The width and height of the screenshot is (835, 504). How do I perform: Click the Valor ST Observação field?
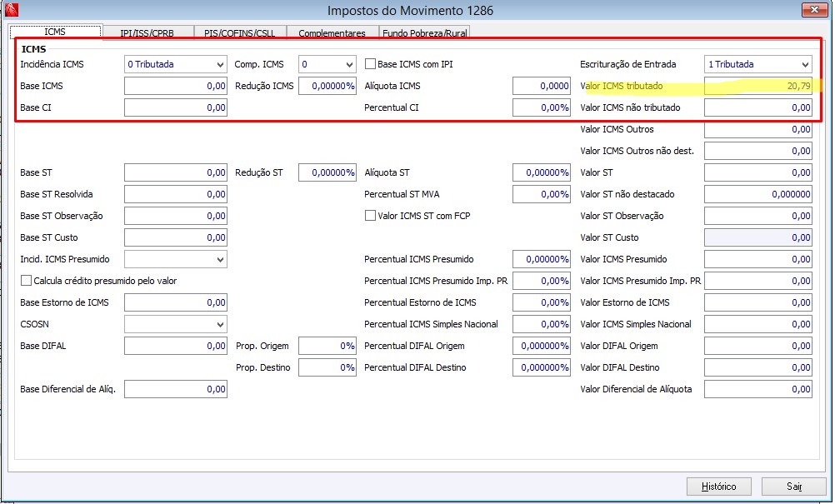(x=757, y=216)
